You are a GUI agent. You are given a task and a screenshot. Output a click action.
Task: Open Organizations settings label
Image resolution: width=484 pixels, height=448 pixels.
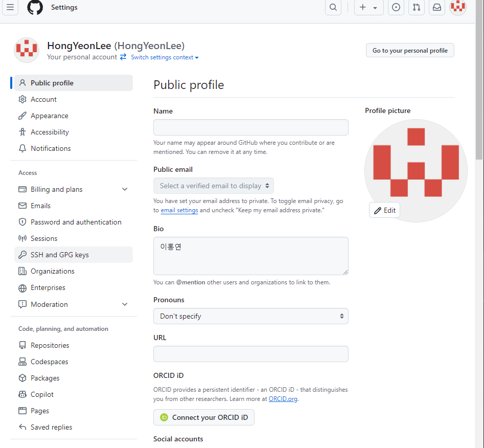coord(53,271)
